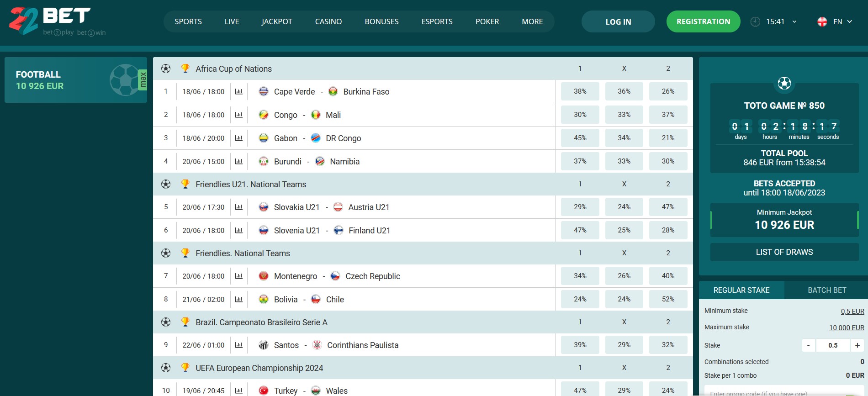Click the Africa Cup of Nations trophy icon
This screenshot has height=396, width=868.
(185, 68)
